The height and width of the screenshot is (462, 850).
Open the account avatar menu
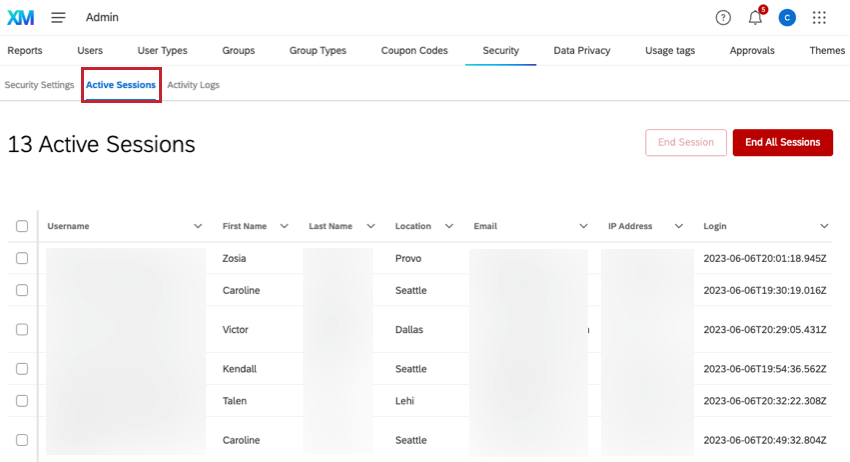(787, 17)
